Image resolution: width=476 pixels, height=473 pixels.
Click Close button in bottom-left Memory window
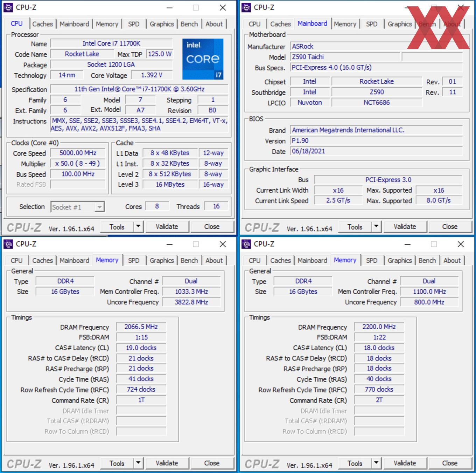(212, 463)
